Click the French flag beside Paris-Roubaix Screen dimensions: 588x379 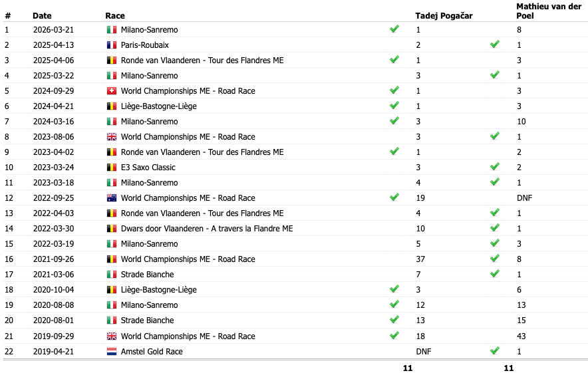tap(112, 45)
